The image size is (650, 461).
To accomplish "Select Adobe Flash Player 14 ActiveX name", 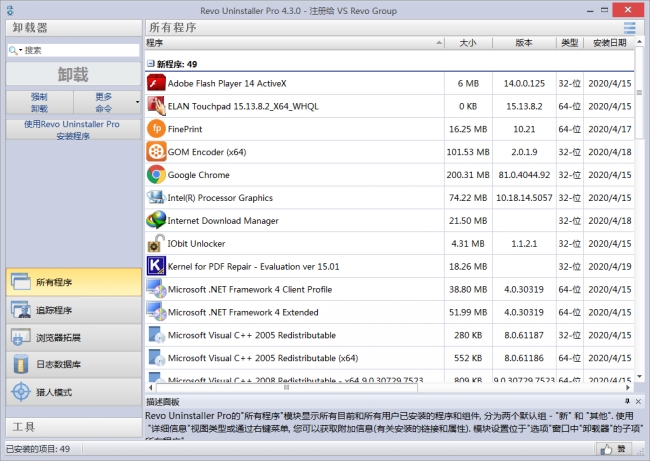I will pyautogui.click(x=227, y=83).
